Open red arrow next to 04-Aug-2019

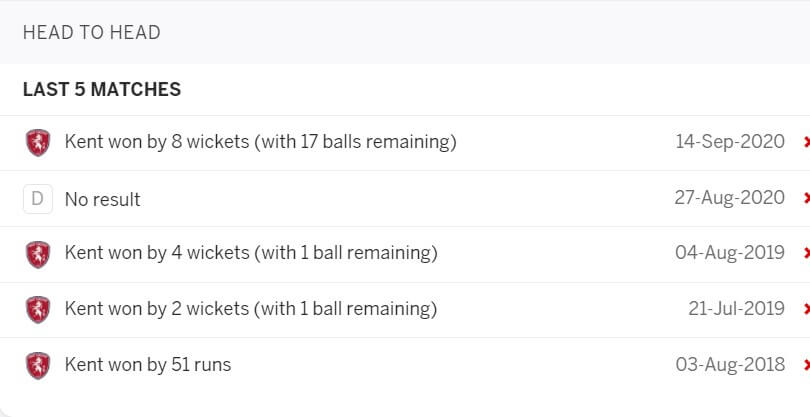tap(806, 253)
